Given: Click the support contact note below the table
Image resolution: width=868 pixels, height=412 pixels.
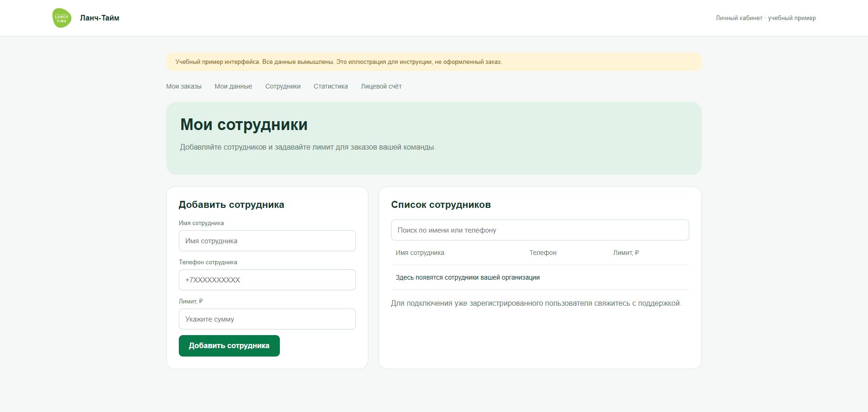Looking at the screenshot, I should tap(536, 303).
